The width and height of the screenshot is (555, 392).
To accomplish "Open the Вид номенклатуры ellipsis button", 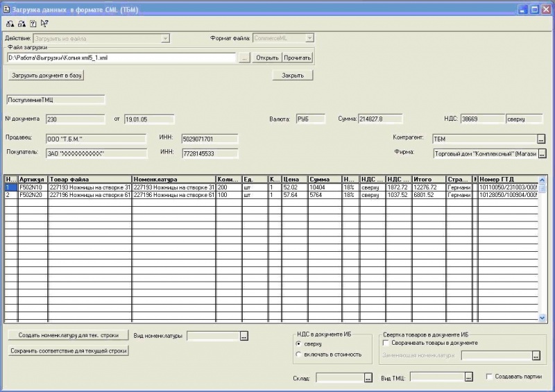I will point(244,336).
